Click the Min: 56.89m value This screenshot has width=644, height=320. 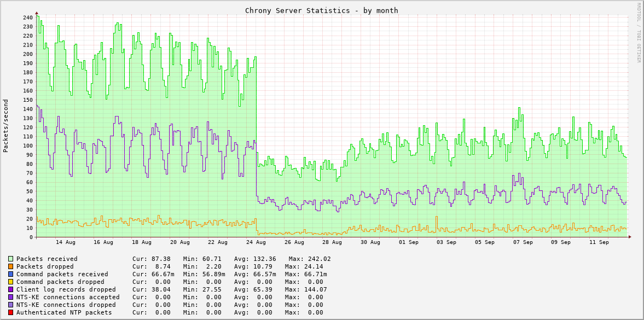204,275
